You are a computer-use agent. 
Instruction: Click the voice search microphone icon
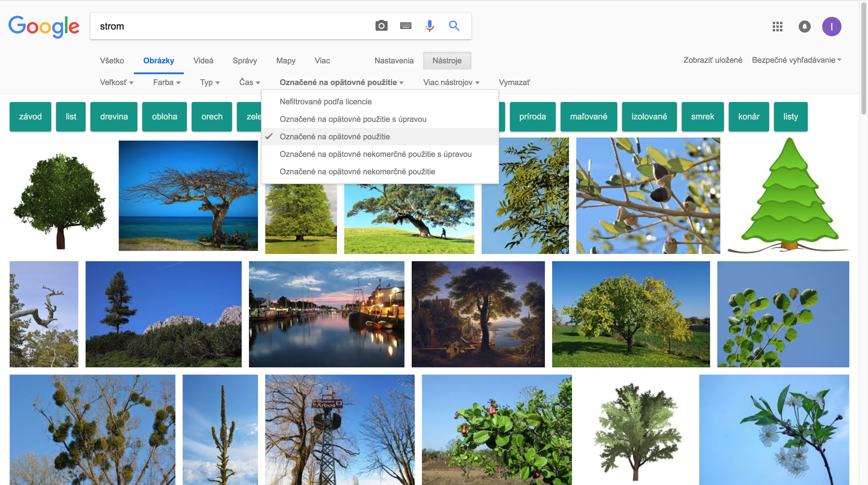429,26
